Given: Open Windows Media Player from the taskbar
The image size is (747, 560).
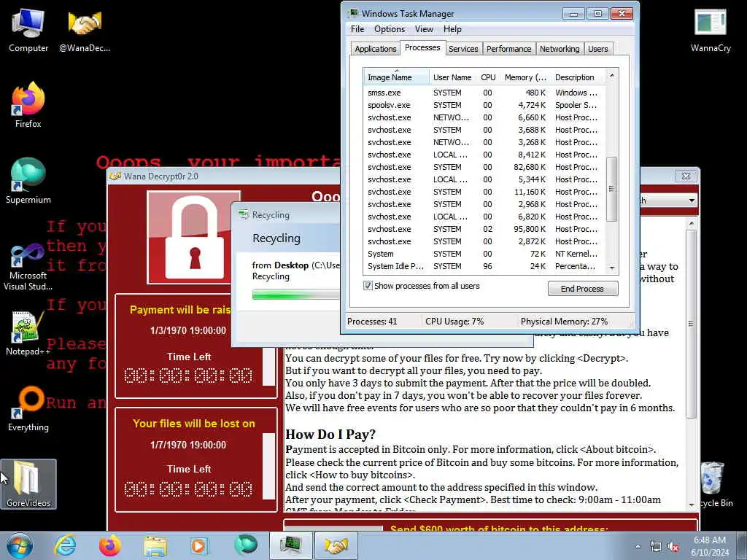Looking at the screenshot, I should 200,545.
